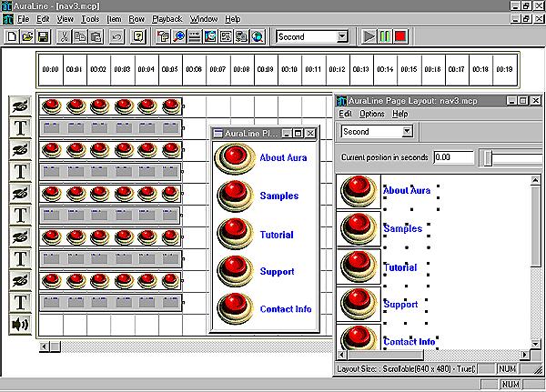
Task: Click the Paste clipboard toolbar icon
Action: (x=96, y=36)
